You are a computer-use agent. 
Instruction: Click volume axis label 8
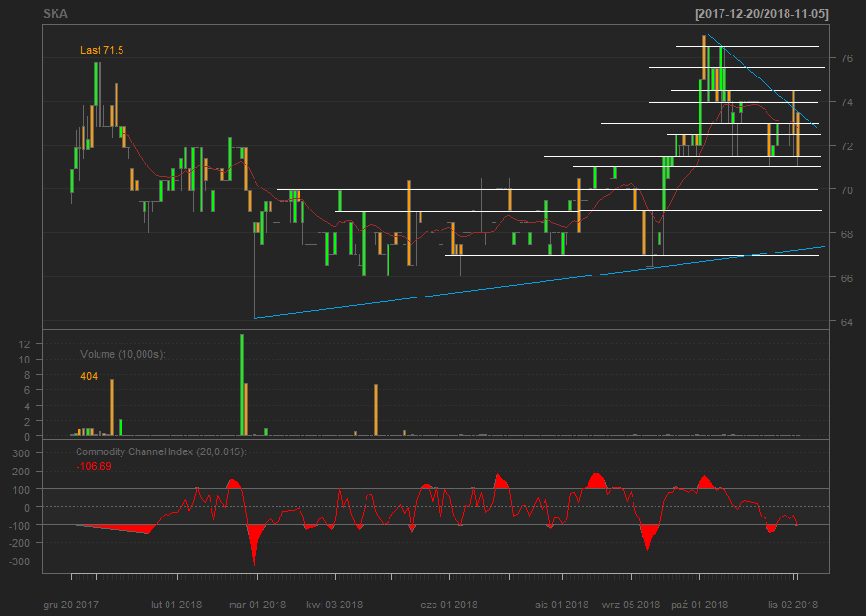click(x=26, y=375)
